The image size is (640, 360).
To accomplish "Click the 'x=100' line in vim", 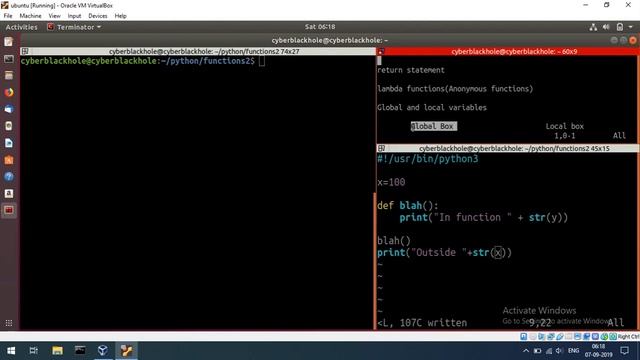I will click(x=391, y=182).
